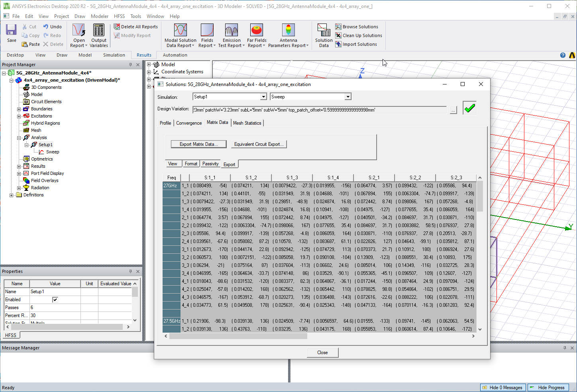This screenshot has width=577, height=392.
Task: Click Export Matrix Data button
Action: [199, 144]
